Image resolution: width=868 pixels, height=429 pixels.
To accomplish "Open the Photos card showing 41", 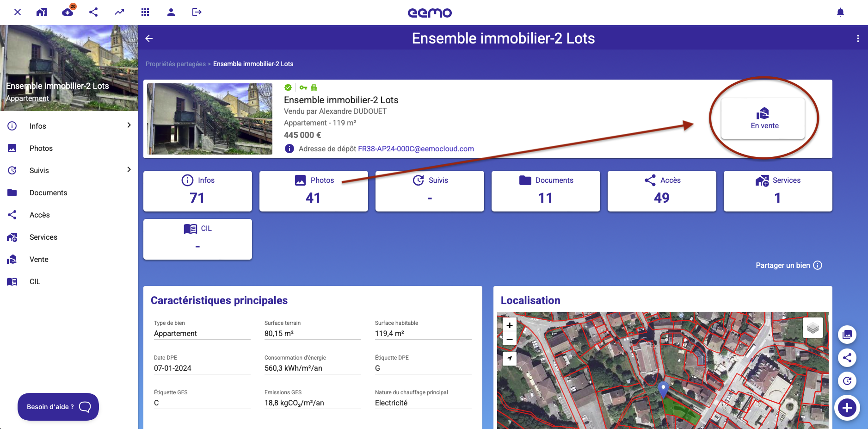I will coord(314,191).
